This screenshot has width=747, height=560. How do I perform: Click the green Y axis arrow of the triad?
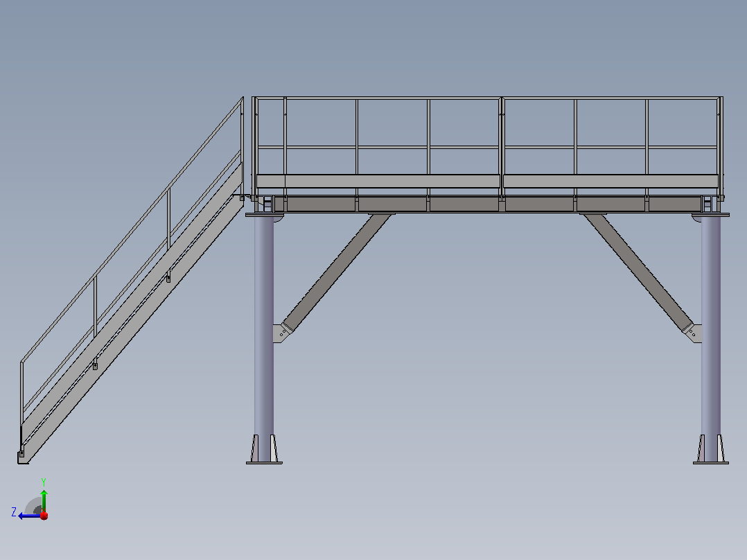44,500
